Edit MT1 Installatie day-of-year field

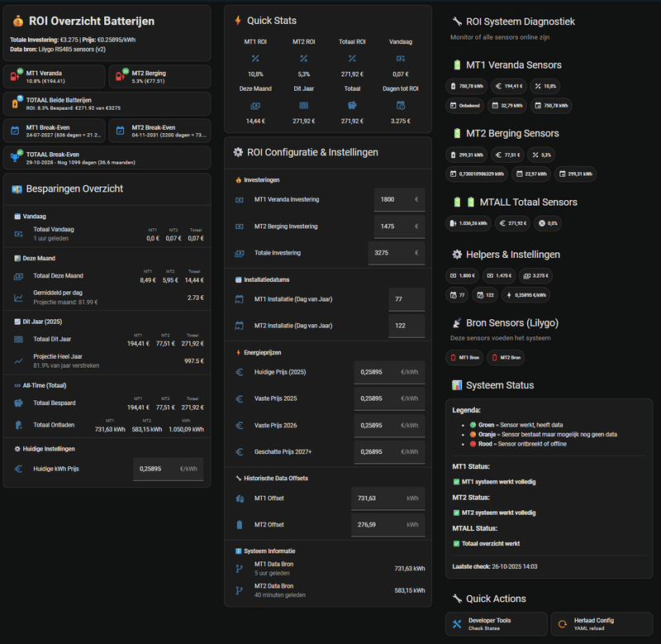407,299
